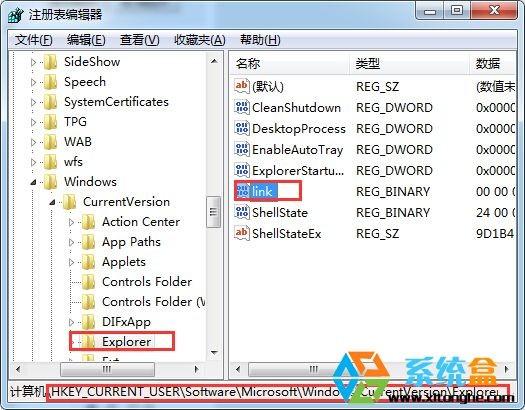Click the EnableAutoTray value icon

(242, 149)
